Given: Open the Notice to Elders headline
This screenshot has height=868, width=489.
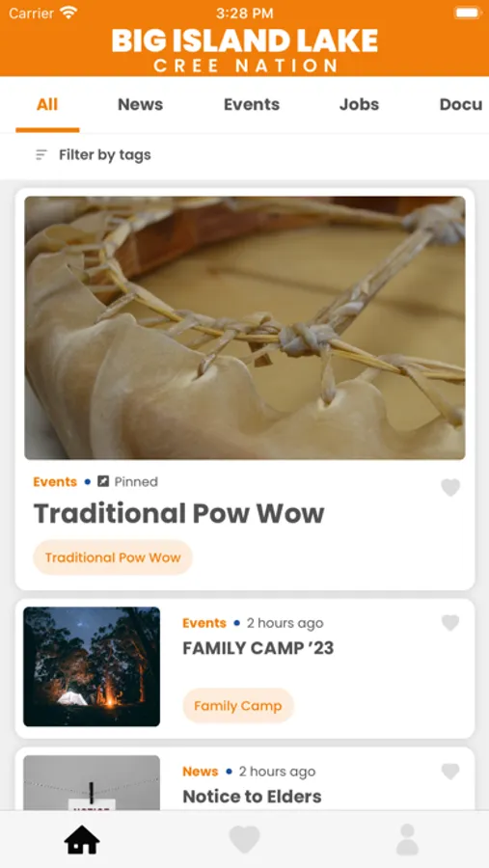Looking at the screenshot, I should [252, 797].
